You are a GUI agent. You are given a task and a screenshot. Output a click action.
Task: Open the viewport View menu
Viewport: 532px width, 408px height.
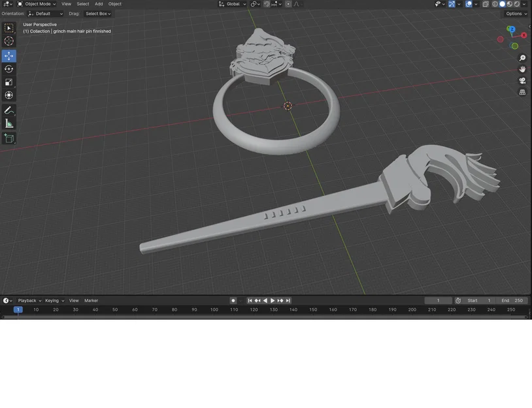click(66, 4)
